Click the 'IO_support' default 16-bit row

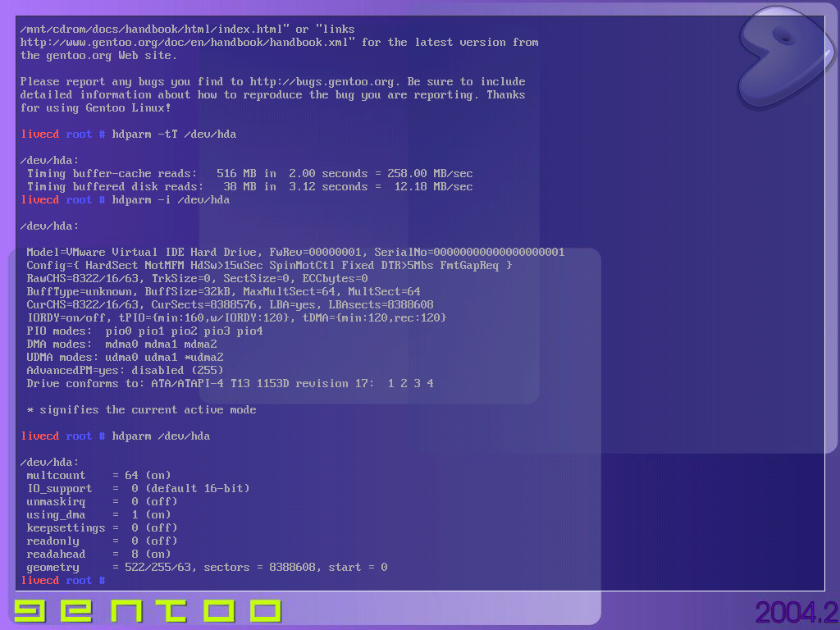(x=138, y=489)
